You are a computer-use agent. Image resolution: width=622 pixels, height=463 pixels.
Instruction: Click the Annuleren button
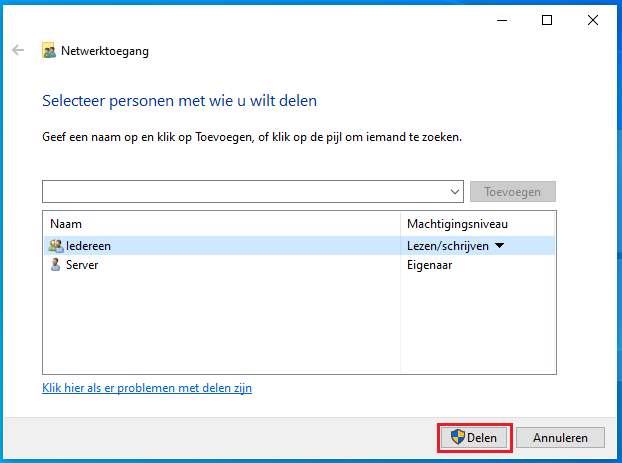pyautogui.click(x=560, y=438)
